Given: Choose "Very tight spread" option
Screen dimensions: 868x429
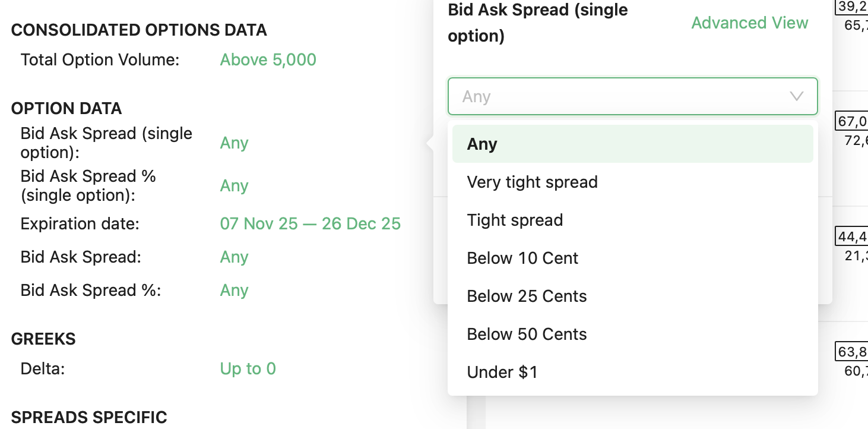Looking at the screenshot, I should tap(532, 182).
